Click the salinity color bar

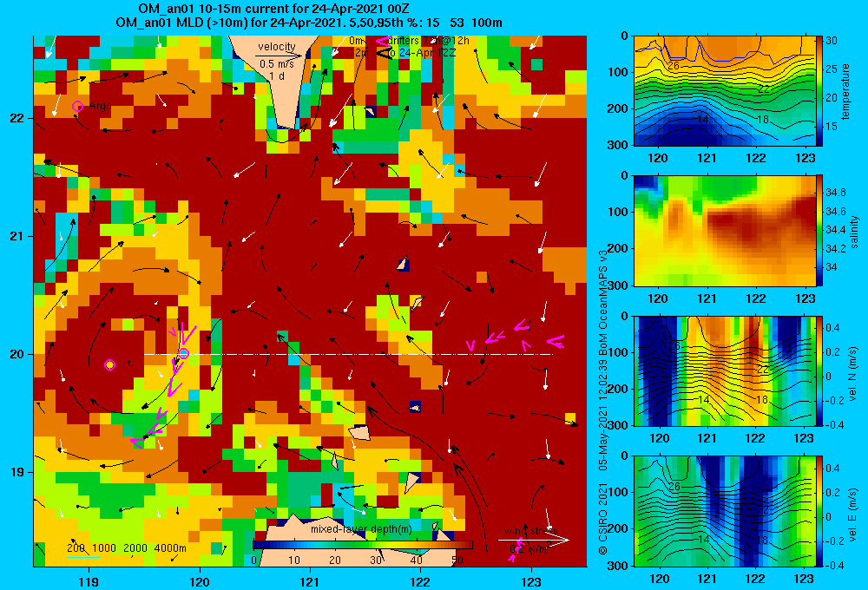(x=819, y=231)
